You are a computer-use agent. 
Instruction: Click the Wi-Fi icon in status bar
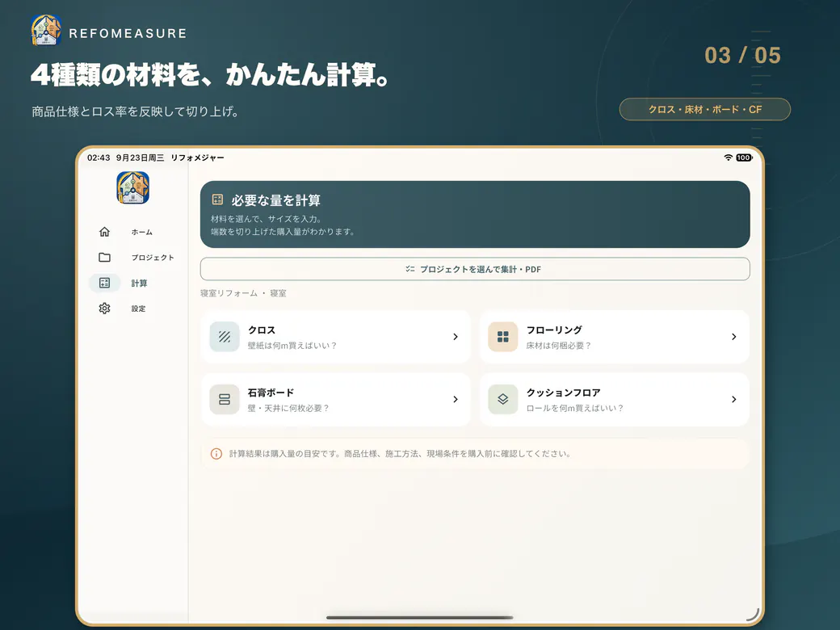click(728, 157)
